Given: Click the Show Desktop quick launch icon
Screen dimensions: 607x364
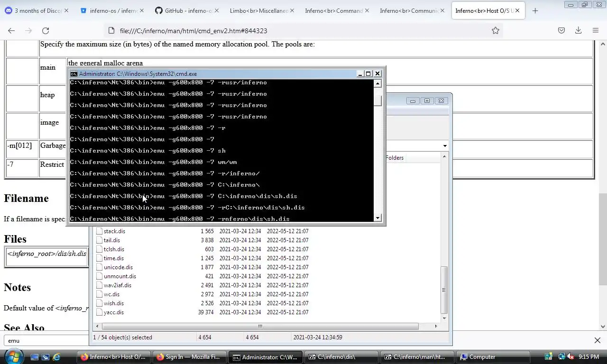Looking at the screenshot, I should point(35,357).
